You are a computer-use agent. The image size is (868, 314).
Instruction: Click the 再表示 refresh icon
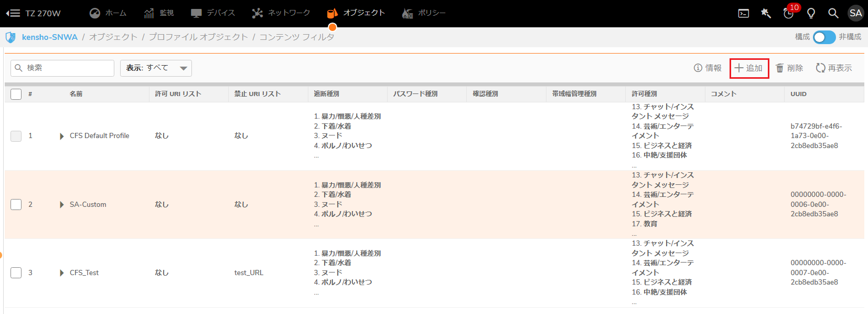(x=820, y=68)
